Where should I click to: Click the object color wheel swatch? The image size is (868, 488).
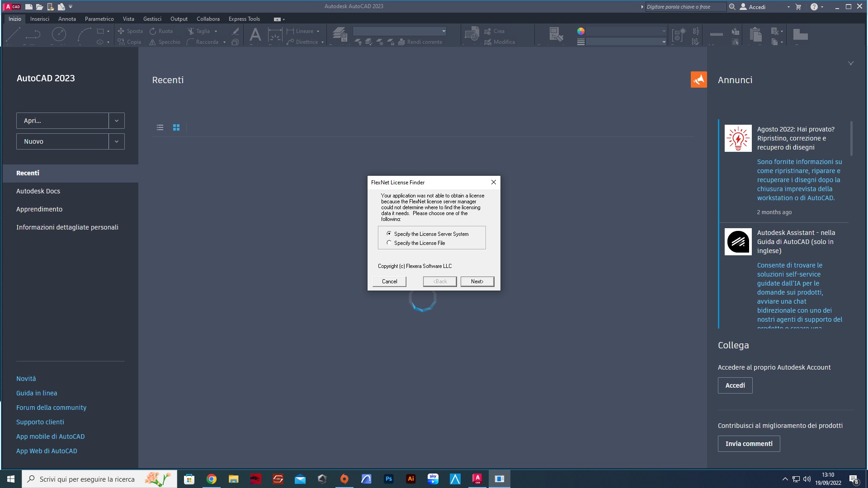click(581, 31)
